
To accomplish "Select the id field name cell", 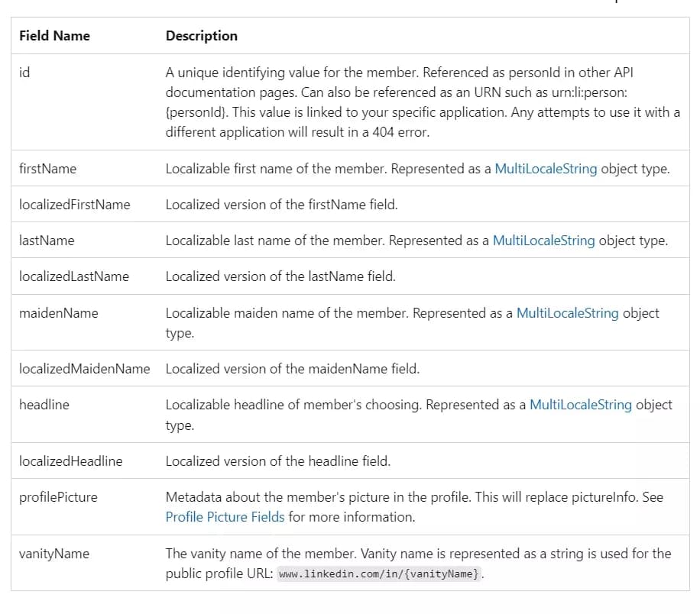I will 24,73.
